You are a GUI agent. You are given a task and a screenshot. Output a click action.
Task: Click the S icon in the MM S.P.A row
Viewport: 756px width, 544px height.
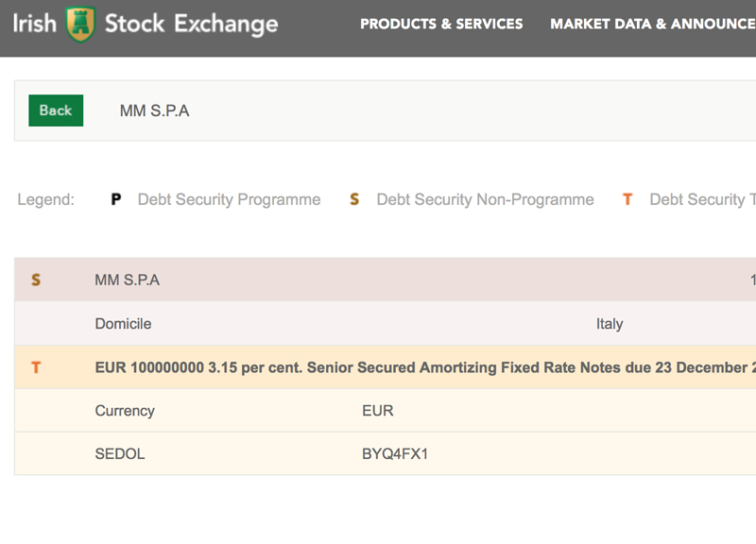point(36,280)
